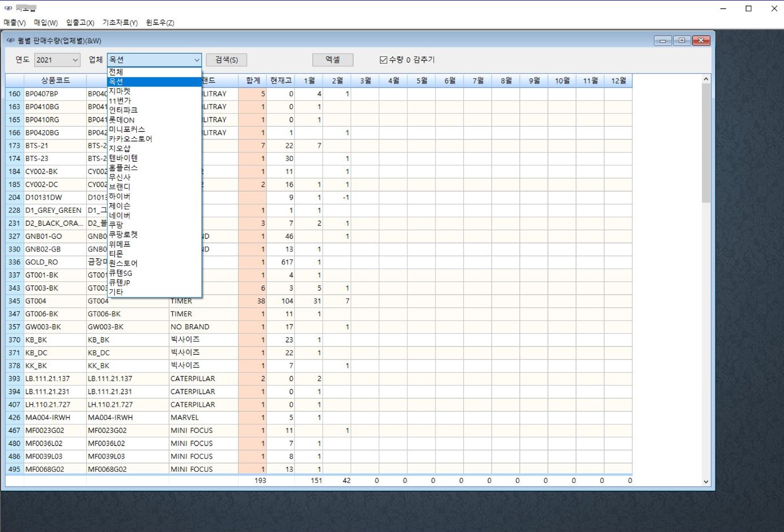Select the GT004 product row
This screenshot has width=784, height=532.
[x=36, y=301]
